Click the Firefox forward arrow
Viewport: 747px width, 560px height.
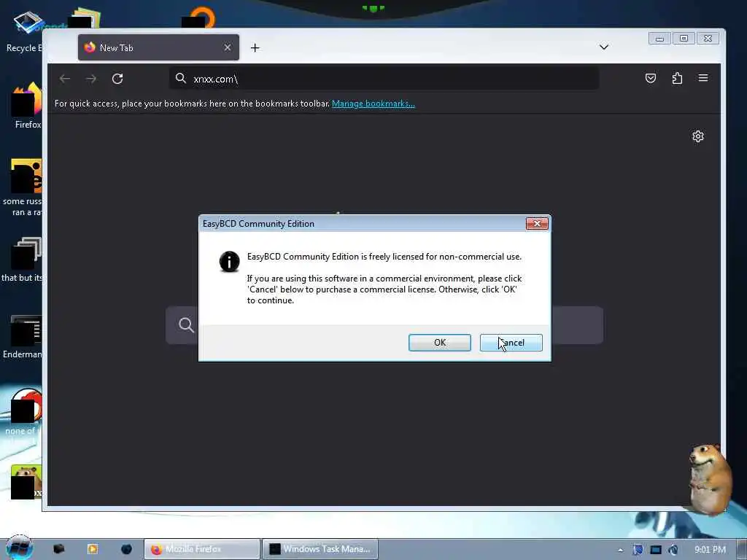pyautogui.click(x=91, y=79)
